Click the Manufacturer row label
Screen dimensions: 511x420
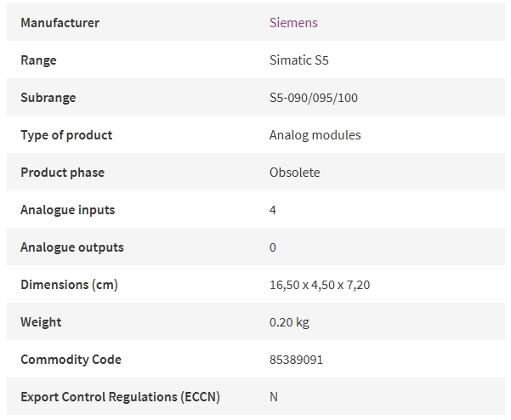pos(60,22)
